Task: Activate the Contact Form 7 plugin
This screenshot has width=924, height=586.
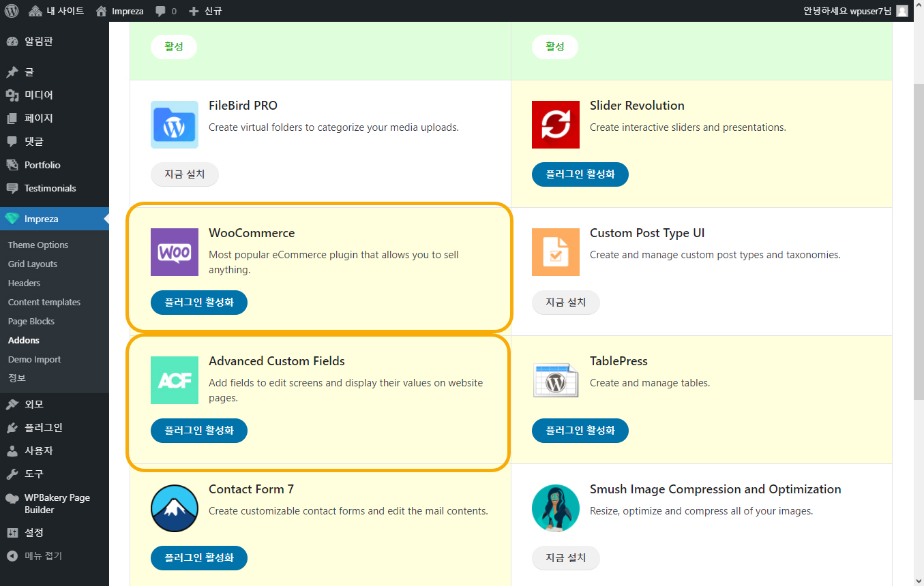Action: click(199, 558)
